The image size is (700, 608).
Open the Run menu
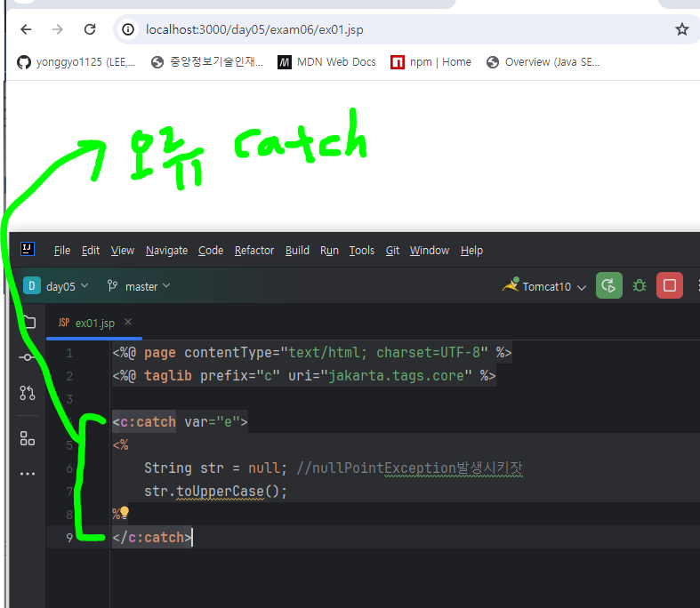click(329, 251)
